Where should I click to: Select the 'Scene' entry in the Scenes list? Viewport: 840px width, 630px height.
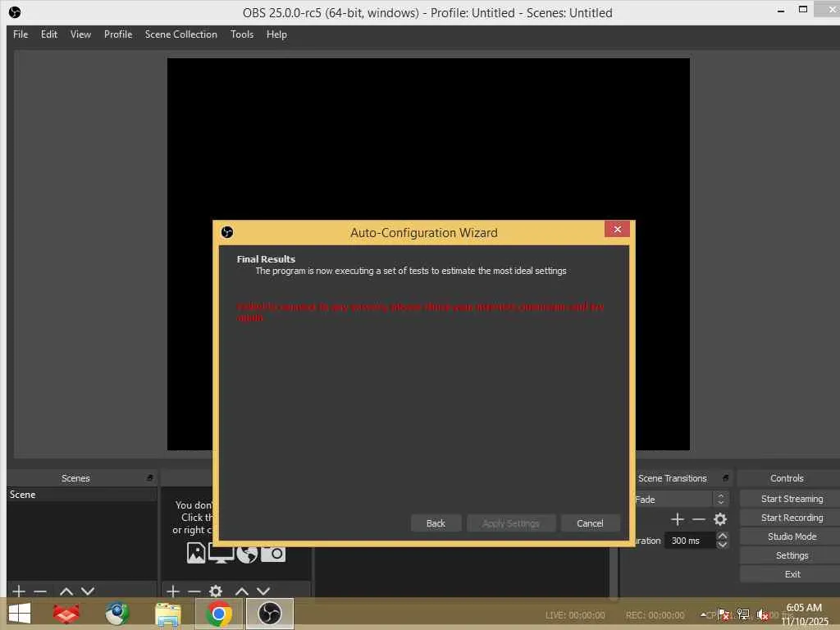click(82, 495)
